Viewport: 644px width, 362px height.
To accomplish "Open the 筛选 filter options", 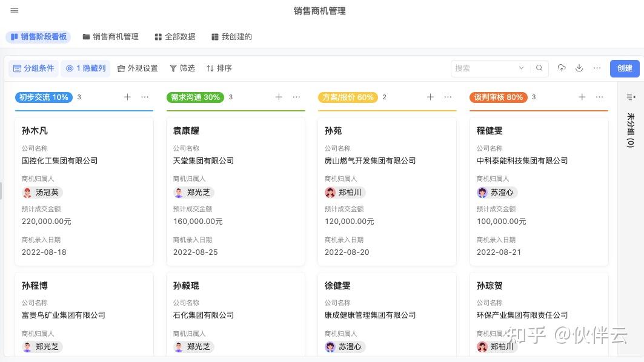I will 182,68.
